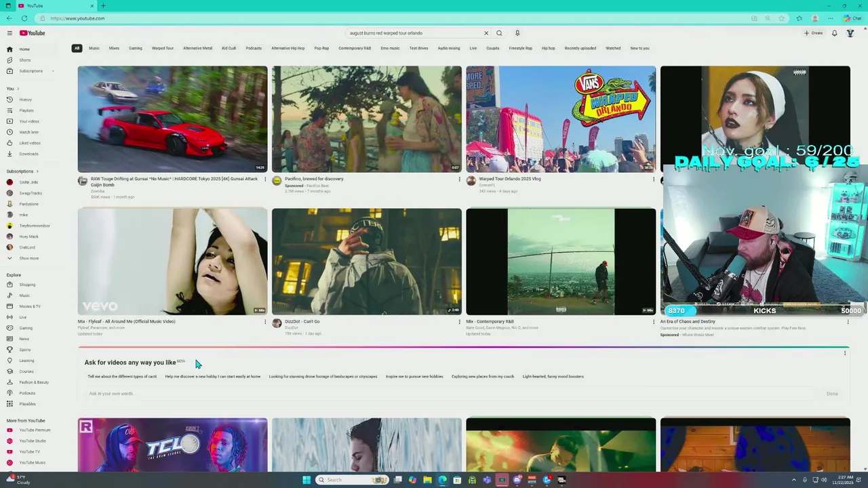
Task: Click the Done button
Action: click(x=832, y=394)
